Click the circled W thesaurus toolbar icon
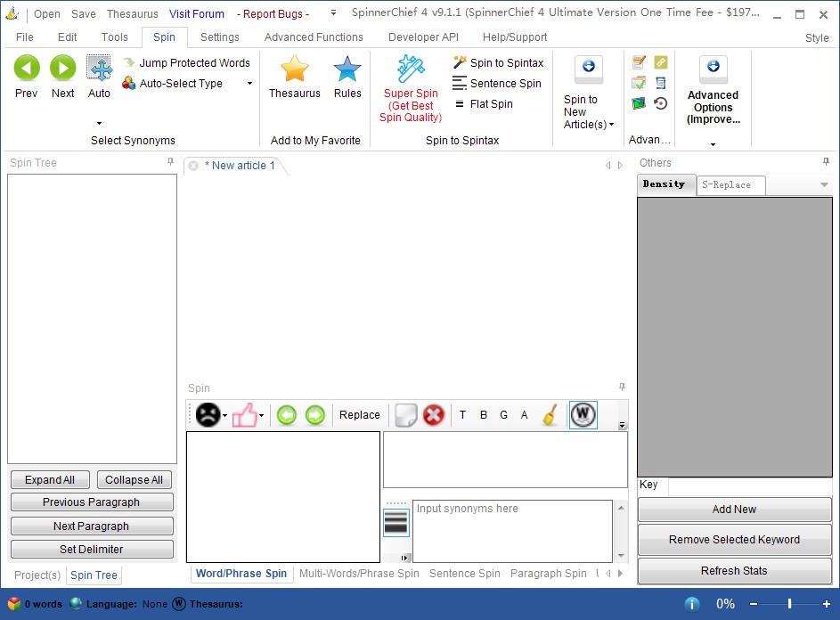This screenshot has width=840, height=620. pos(583,414)
